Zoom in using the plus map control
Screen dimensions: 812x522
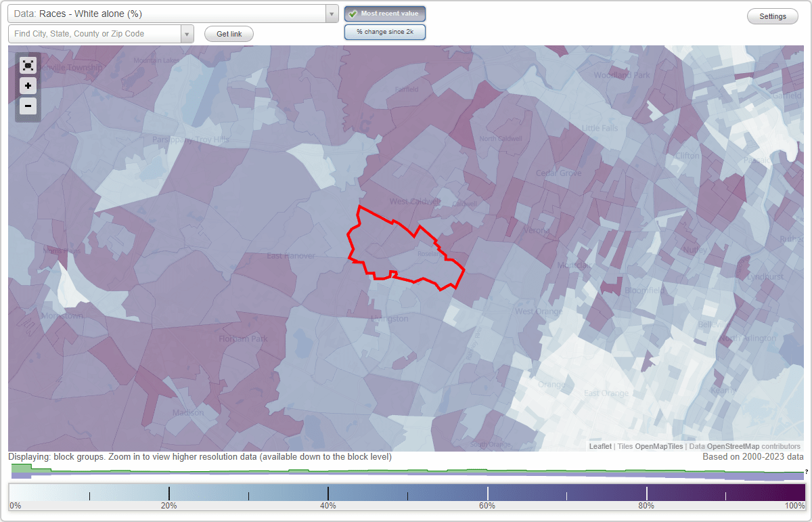click(28, 86)
